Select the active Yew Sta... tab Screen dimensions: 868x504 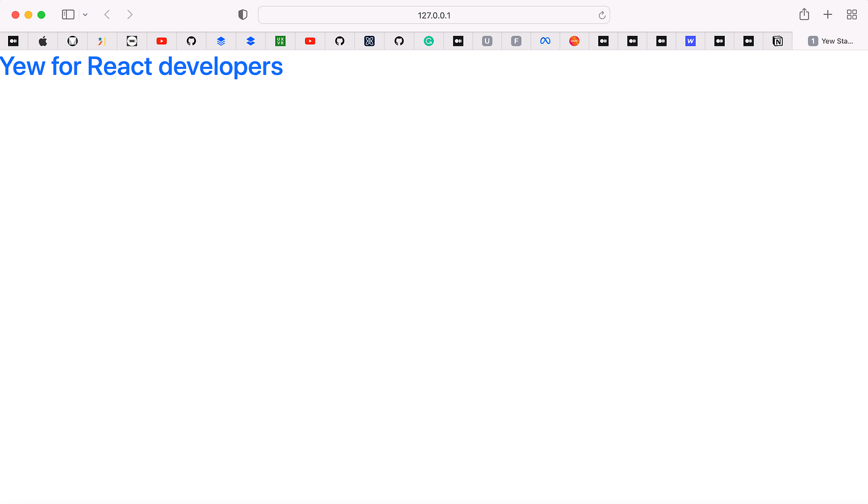831,41
